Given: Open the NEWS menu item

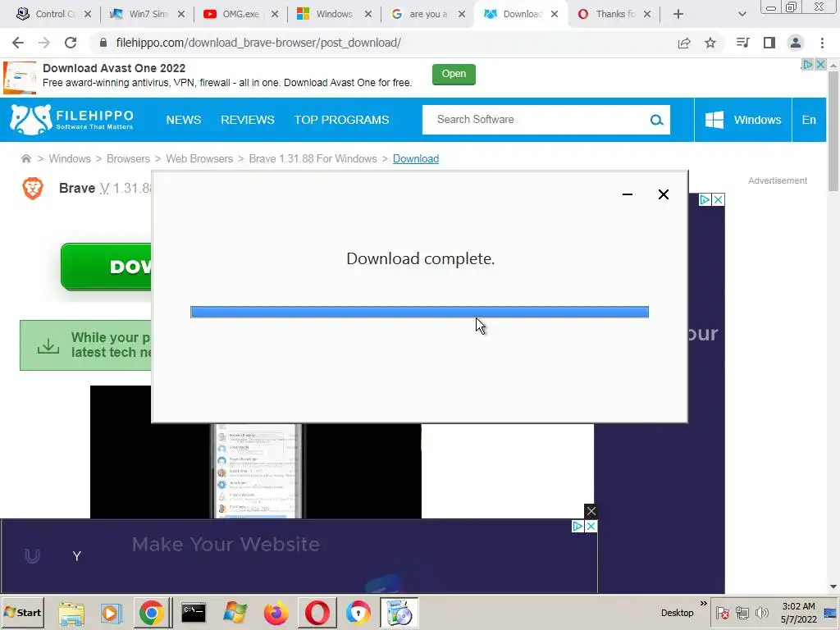Looking at the screenshot, I should 183,120.
